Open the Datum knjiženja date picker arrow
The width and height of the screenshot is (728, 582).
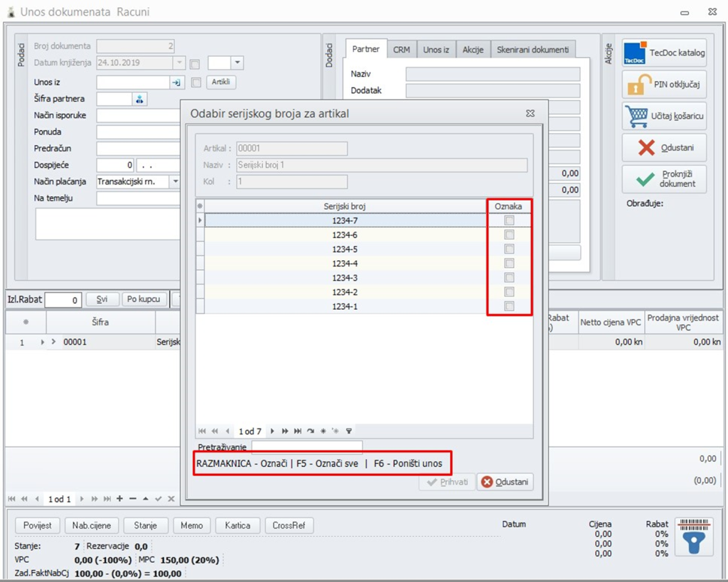[181, 63]
